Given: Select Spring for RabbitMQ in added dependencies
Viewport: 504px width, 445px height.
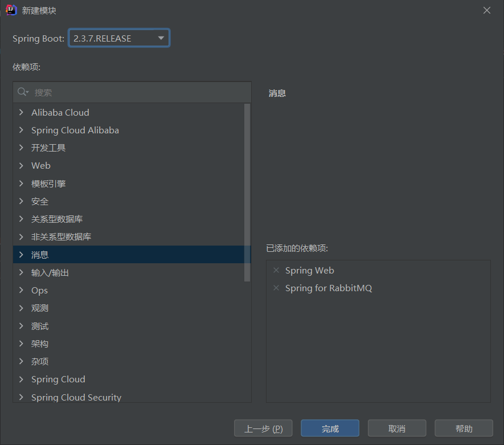Looking at the screenshot, I should click(329, 288).
